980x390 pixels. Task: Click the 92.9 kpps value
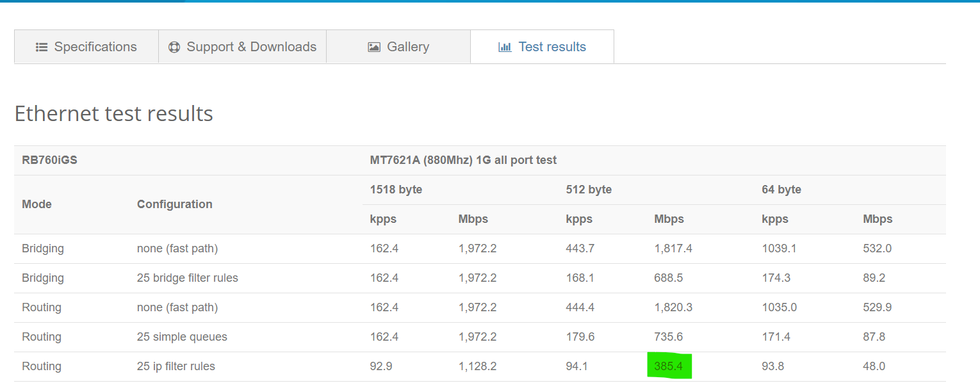coord(382,366)
